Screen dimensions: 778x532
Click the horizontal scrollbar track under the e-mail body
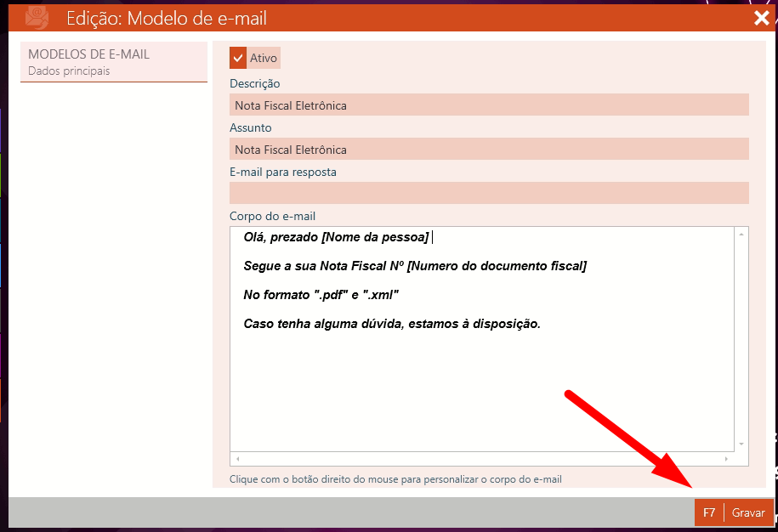coord(480,459)
